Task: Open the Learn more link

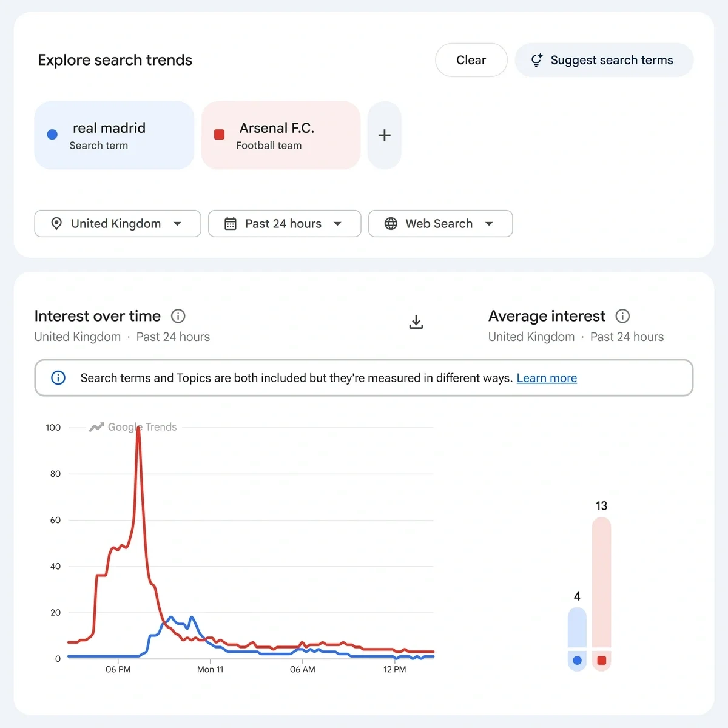Action: point(547,378)
